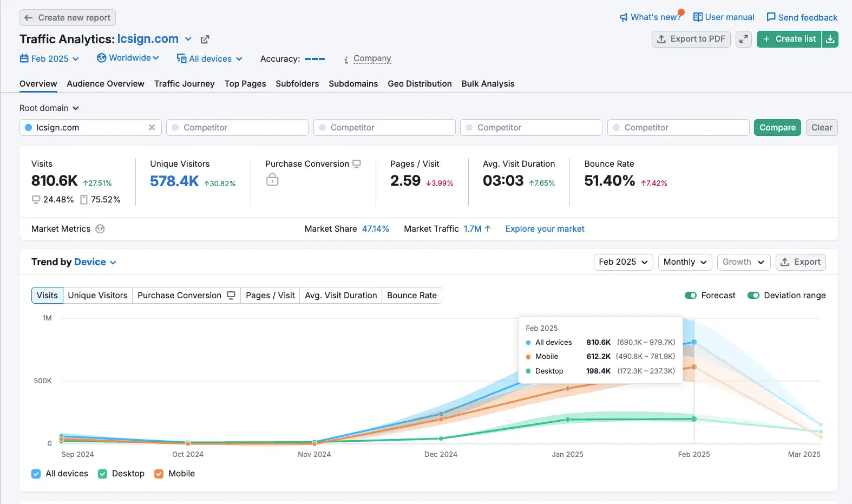Select the Pages / Visit chart tab

point(270,296)
